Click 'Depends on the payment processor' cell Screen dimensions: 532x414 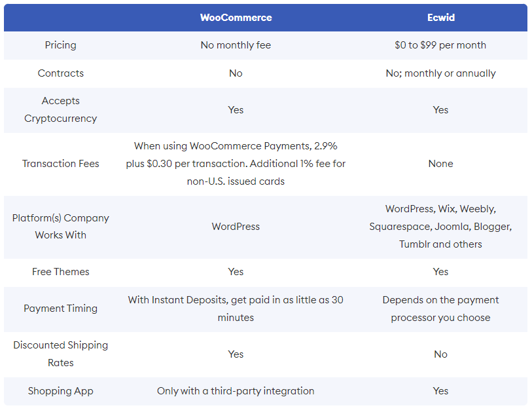point(441,309)
